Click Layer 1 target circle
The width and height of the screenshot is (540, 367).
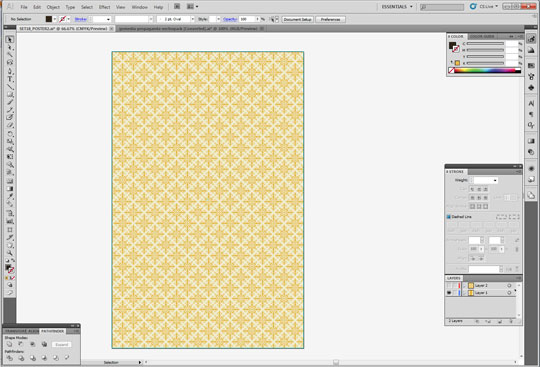coord(509,293)
